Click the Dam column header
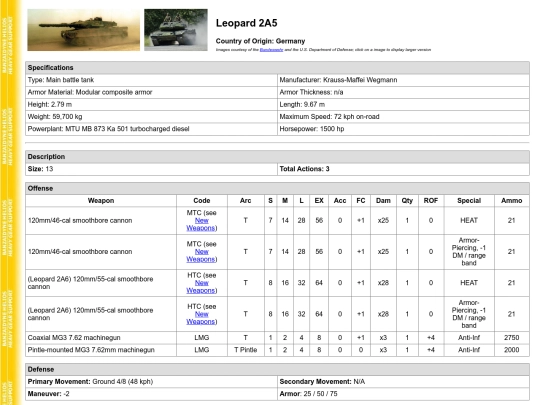Image resolution: width=540 pixels, height=405 pixels. click(x=383, y=200)
